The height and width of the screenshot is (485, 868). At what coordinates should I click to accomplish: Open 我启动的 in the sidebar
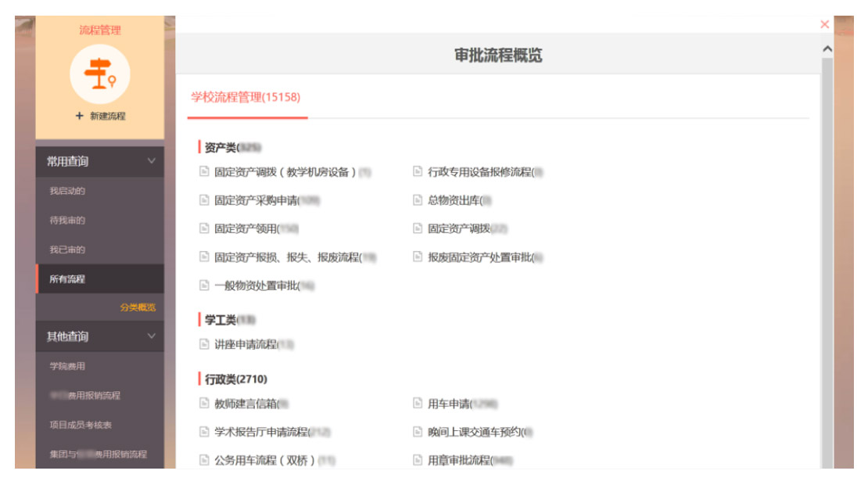pyautogui.click(x=67, y=191)
